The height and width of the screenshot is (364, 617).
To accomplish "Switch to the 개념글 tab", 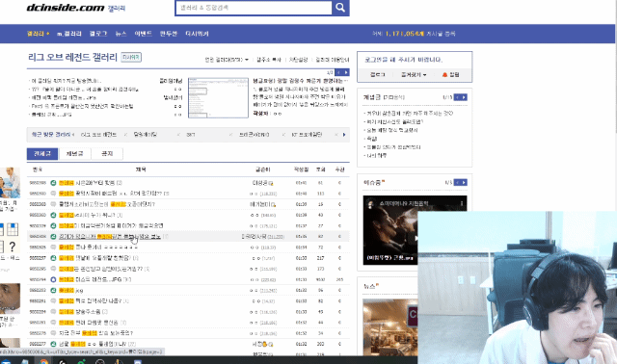I will 75,154.
